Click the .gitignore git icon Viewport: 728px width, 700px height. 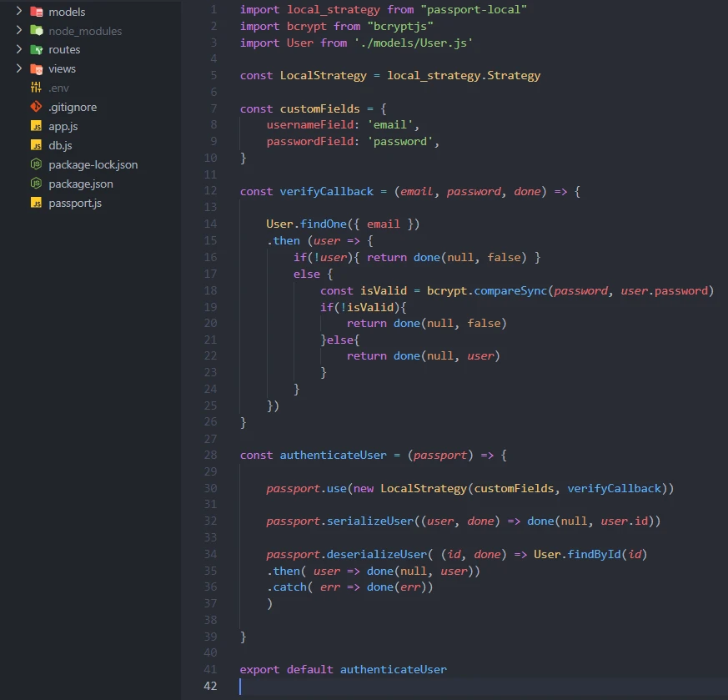35,107
